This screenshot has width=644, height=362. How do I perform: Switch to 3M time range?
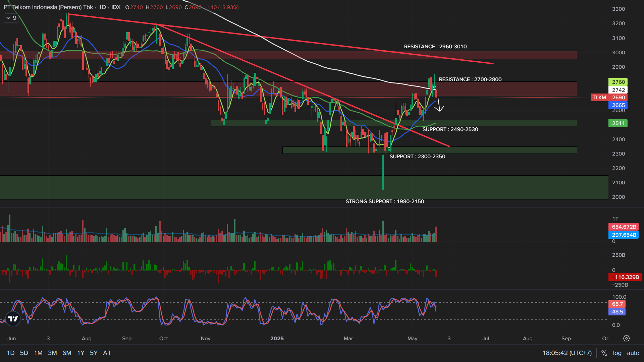click(x=52, y=353)
